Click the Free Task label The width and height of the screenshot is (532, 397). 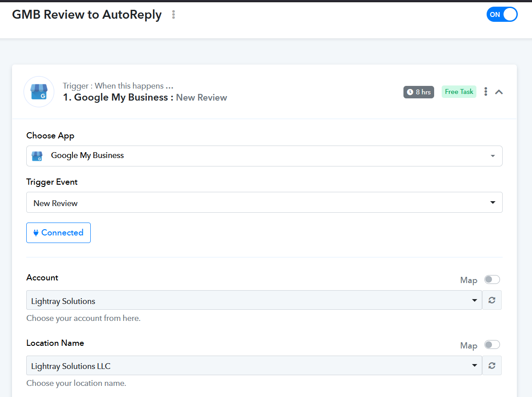pos(459,92)
